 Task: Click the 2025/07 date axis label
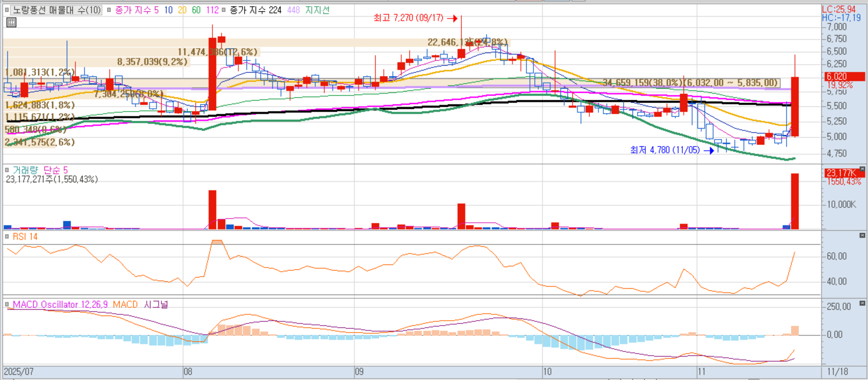tap(19, 372)
